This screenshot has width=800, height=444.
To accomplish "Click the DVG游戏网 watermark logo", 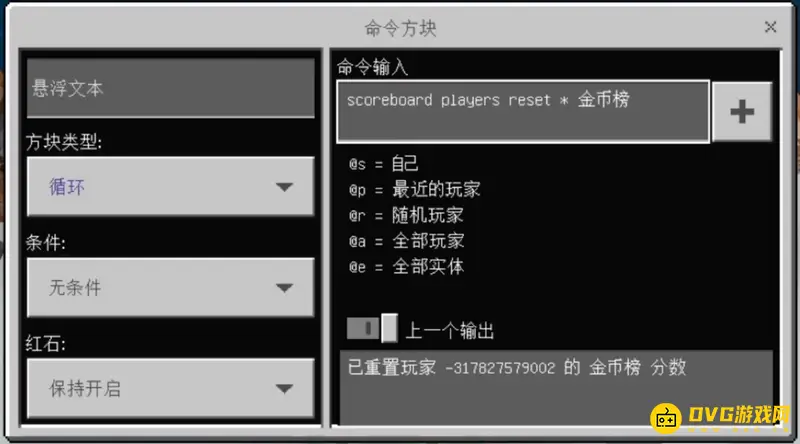I will click(x=720, y=417).
